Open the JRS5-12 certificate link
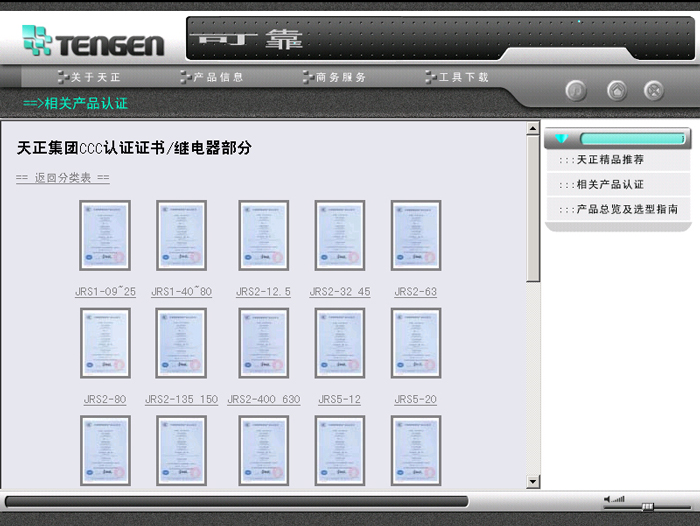Viewport: 700px width, 526px height. point(339,399)
